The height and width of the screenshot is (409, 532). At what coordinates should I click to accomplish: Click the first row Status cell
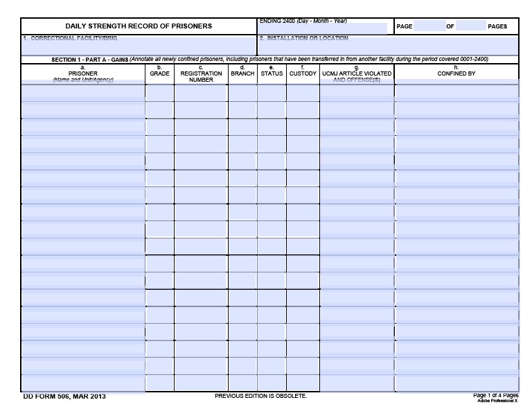(272, 93)
